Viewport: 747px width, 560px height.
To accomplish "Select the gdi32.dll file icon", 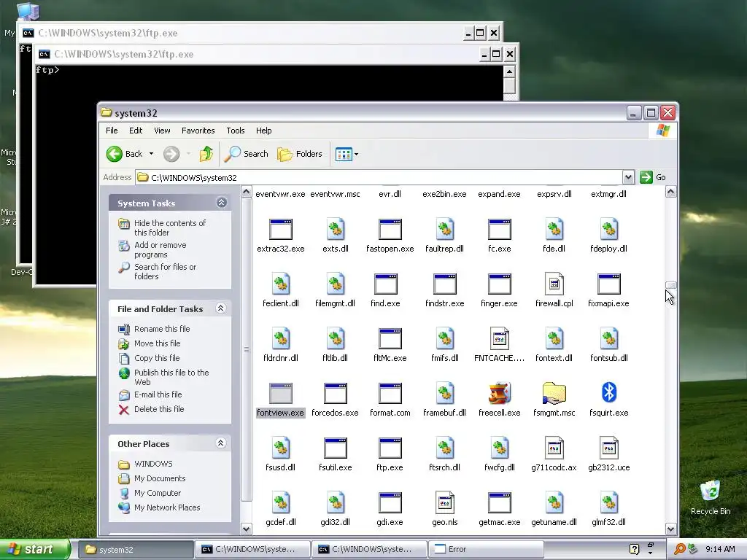I will (x=335, y=503).
